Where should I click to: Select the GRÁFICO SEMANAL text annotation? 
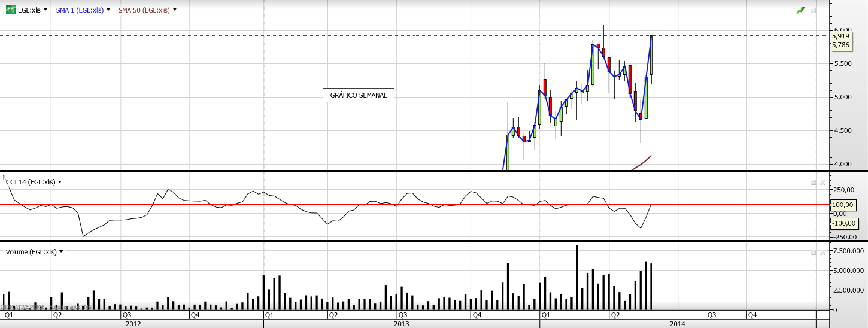359,95
